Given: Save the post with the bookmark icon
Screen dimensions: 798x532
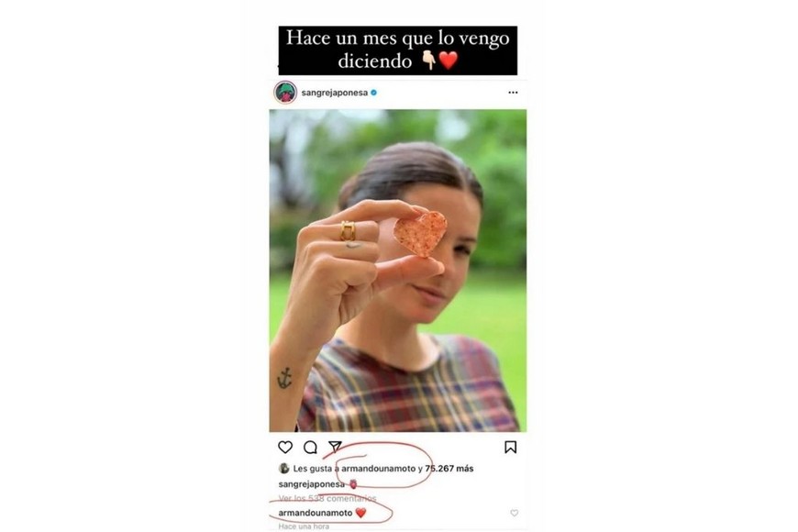Looking at the screenshot, I should [511, 447].
